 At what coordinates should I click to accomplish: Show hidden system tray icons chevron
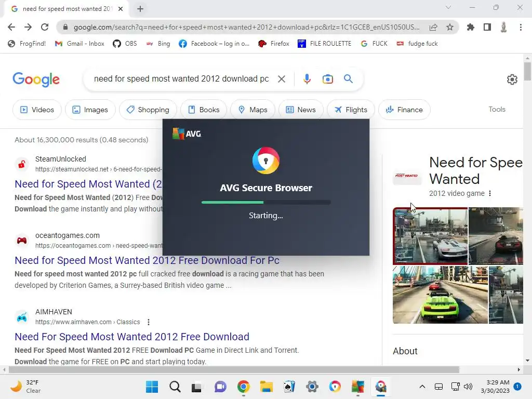click(422, 387)
